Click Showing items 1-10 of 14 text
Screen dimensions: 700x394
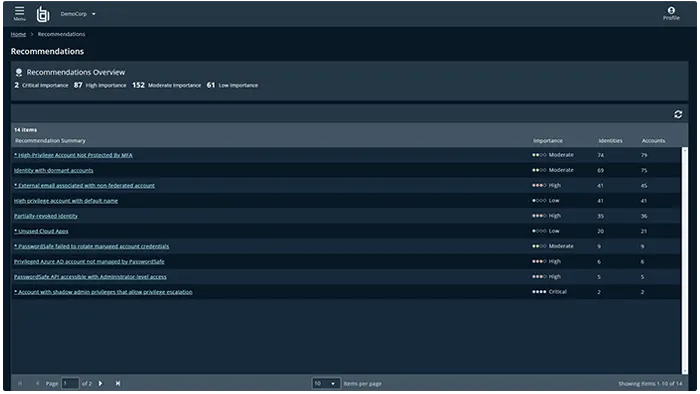tap(650, 384)
